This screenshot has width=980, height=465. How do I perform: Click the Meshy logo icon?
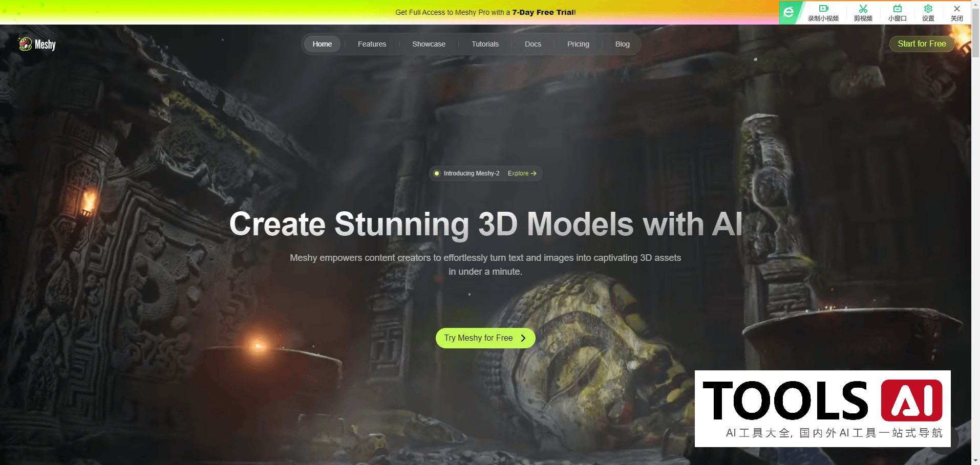pos(25,44)
